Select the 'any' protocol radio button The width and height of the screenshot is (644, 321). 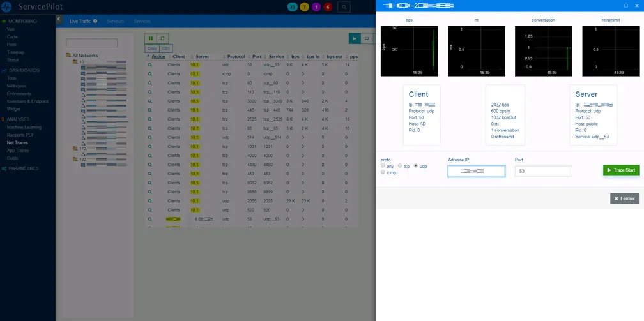tap(383, 166)
